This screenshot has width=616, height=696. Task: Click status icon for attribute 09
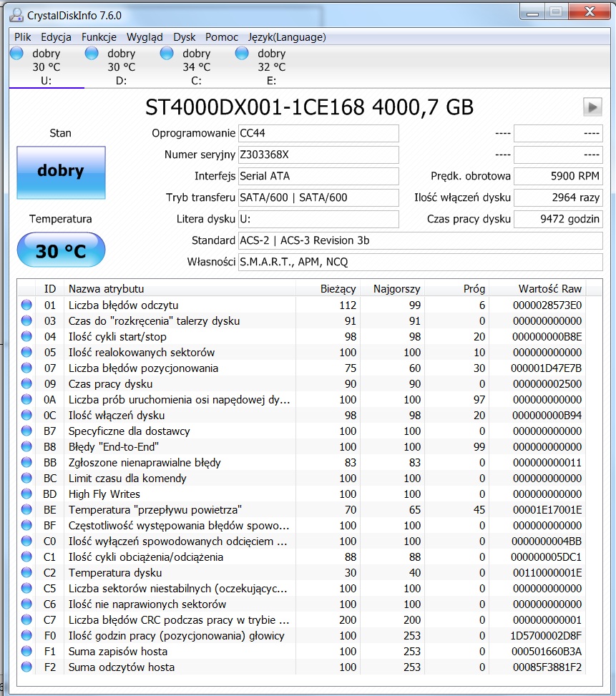26,383
